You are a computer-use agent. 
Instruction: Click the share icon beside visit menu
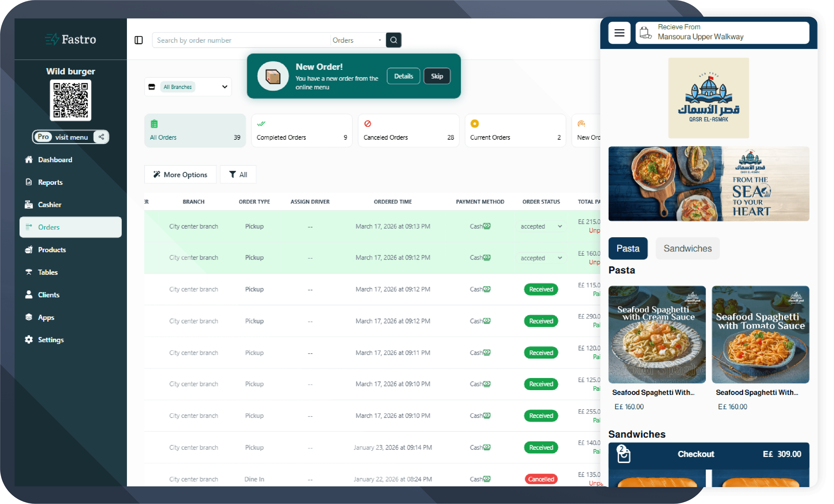tap(101, 137)
